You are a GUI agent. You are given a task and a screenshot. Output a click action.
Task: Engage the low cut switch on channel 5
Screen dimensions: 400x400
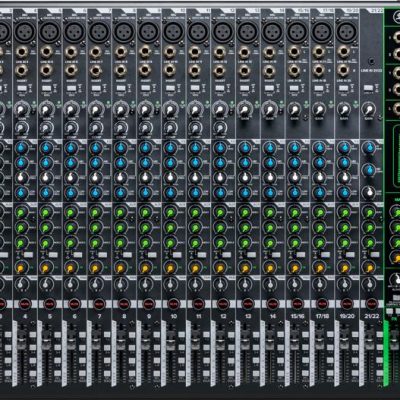pos(46,89)
